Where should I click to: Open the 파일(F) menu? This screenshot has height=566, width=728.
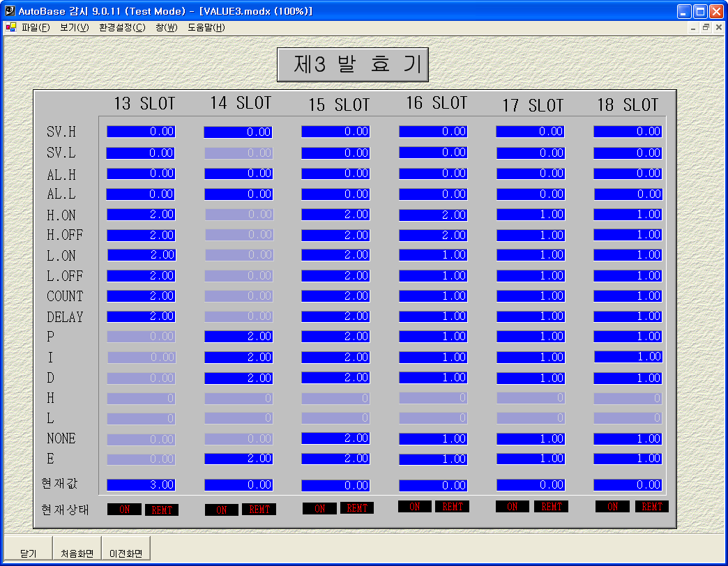36,28
